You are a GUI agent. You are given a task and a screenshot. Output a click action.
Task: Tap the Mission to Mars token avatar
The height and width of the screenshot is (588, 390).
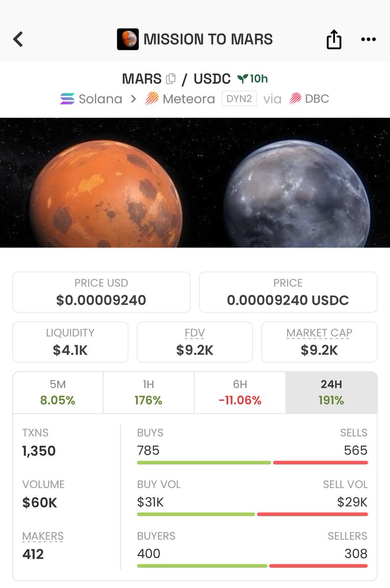[128, 39]
